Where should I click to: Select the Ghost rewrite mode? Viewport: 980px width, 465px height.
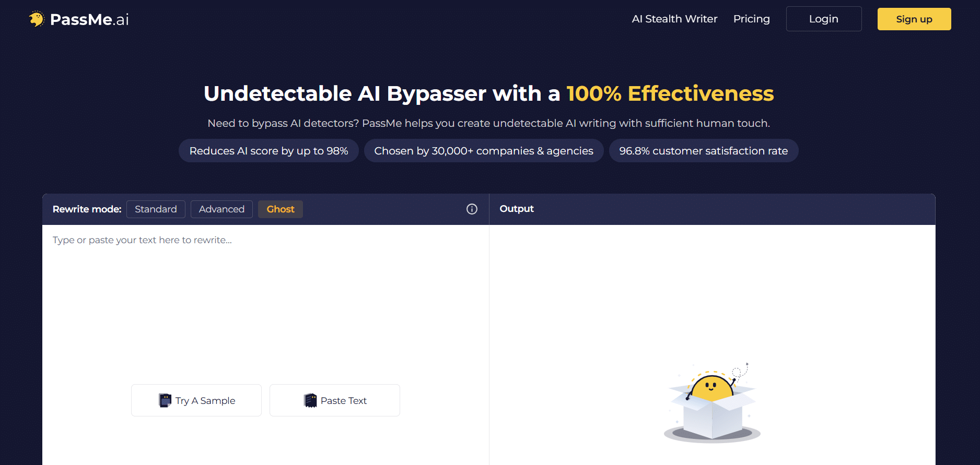coord(281,209)
